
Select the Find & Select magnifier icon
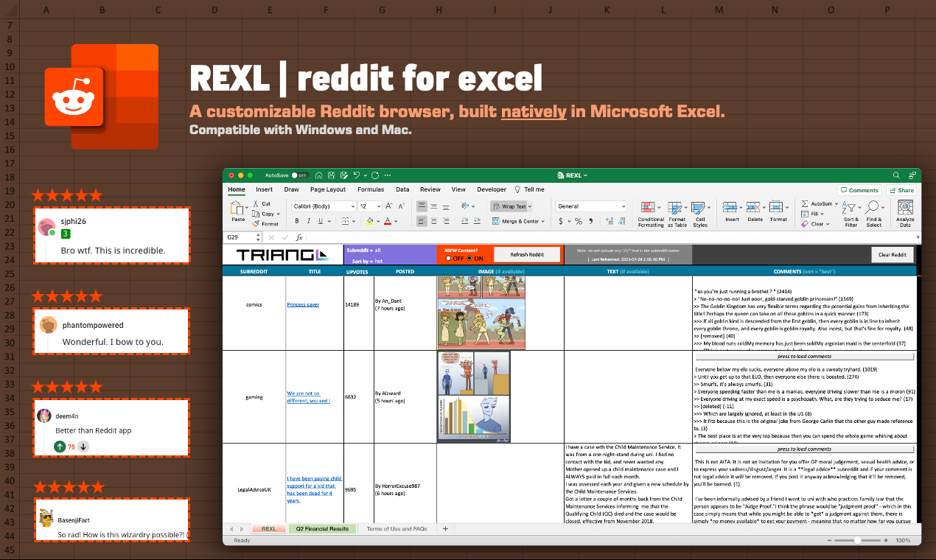tap(871, 209)
